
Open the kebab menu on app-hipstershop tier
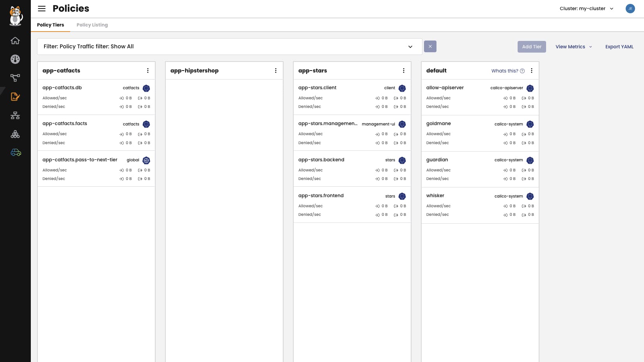pyautogui.click(x=276, y=71)
